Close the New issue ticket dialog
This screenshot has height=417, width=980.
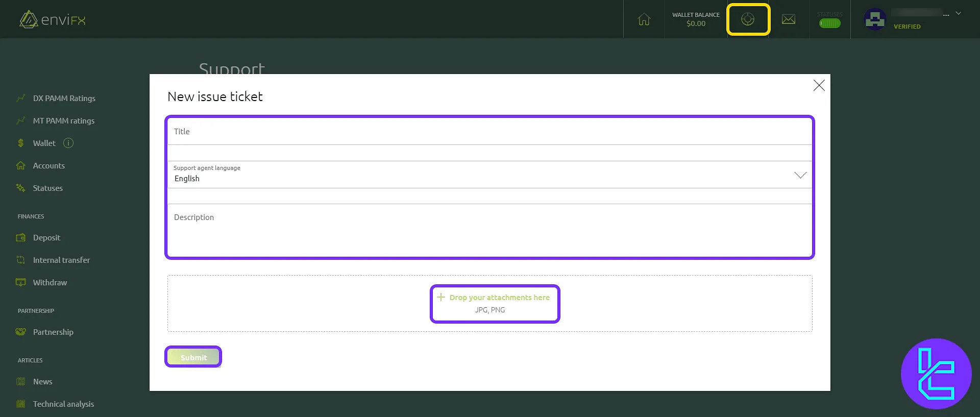819,85
